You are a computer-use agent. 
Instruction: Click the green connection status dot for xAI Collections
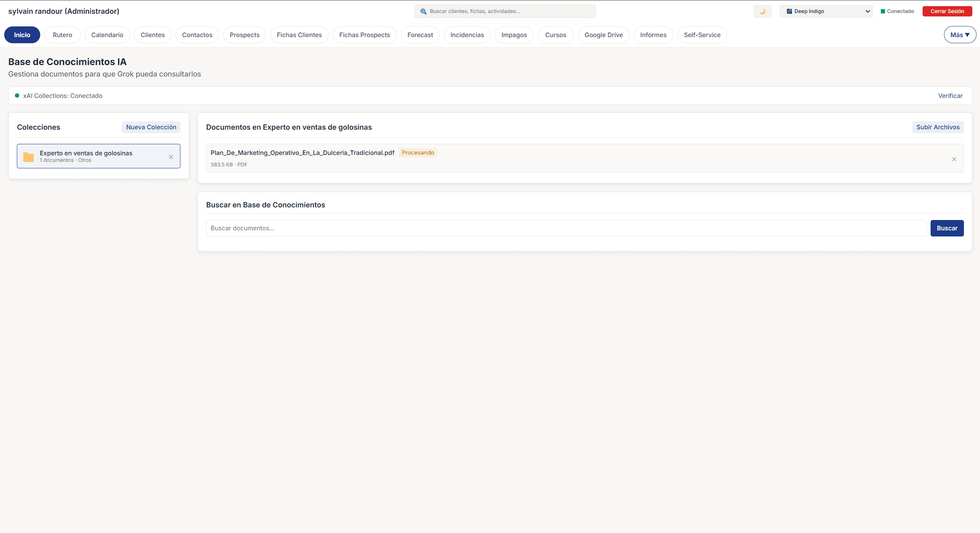(16, 95)
